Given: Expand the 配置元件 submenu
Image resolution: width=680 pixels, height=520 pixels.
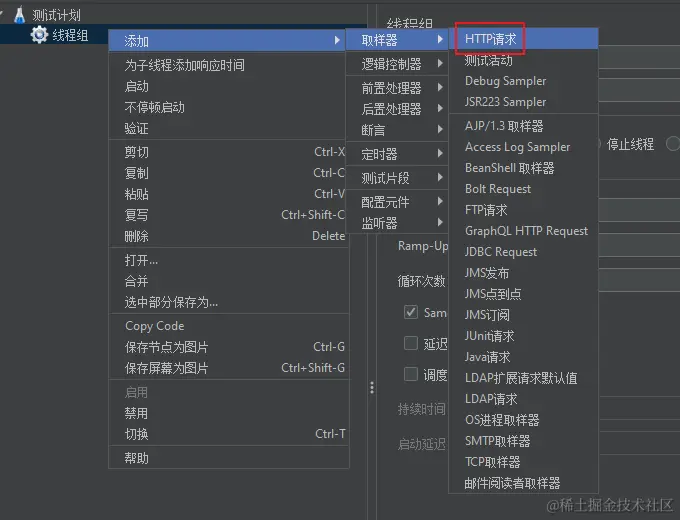Looking at the screenshot, I should (397, 201).
